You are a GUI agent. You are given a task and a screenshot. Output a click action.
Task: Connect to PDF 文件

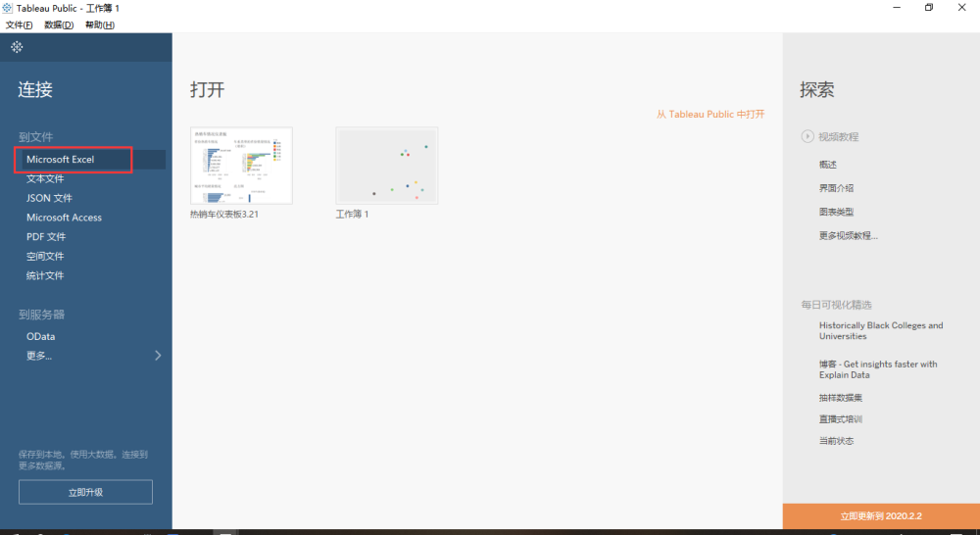tap(46, 237)
